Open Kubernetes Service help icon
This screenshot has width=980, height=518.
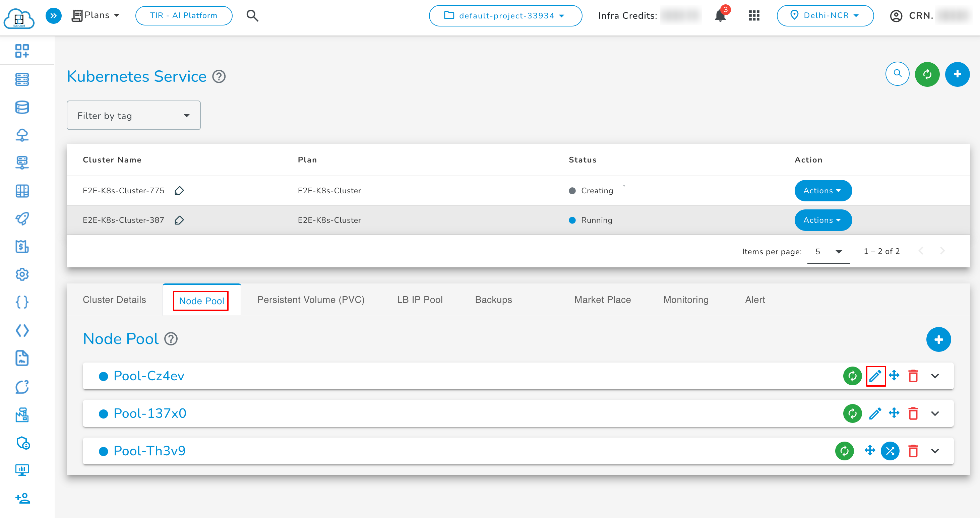(x=219, y=76)
